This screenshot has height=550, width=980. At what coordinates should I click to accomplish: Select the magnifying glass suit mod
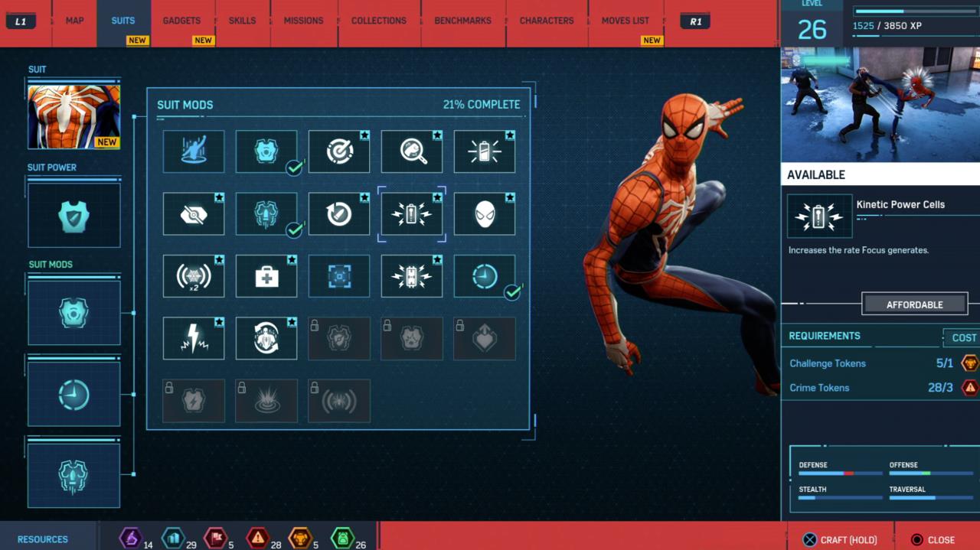point(411,151)
